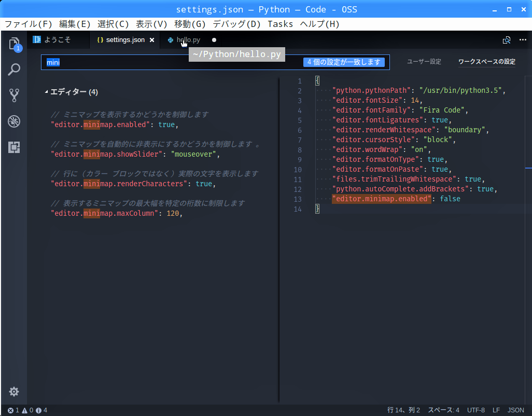Click the JSON language mode indicator
532x416 pixels.
pos(516,410)
